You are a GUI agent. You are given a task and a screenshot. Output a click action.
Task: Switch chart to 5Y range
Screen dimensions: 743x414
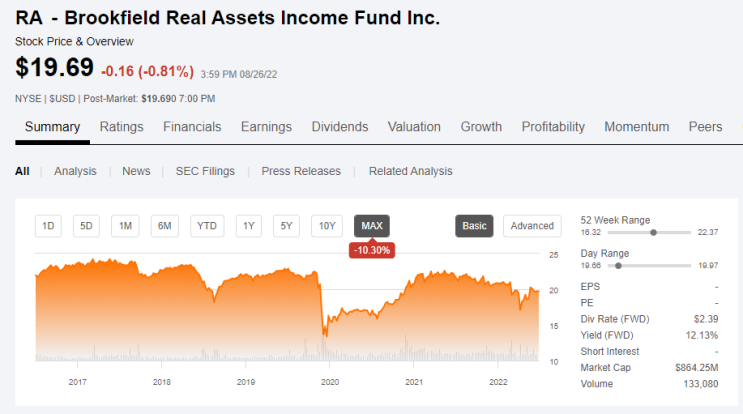[x=286, y=226]
